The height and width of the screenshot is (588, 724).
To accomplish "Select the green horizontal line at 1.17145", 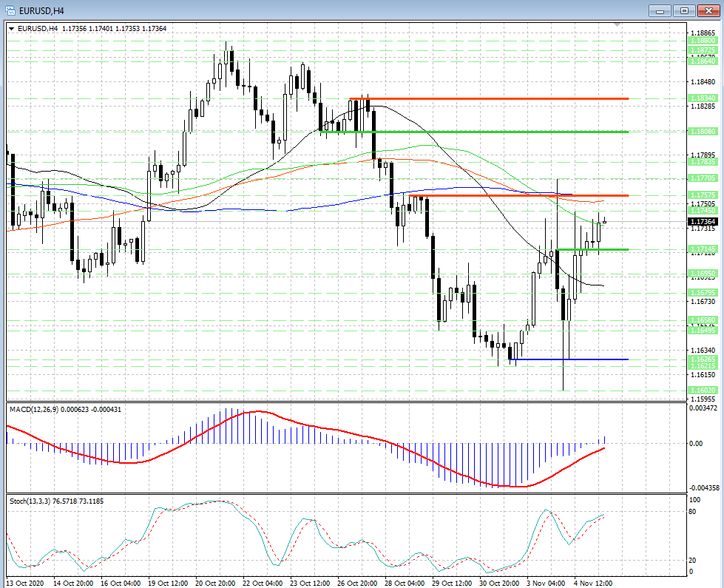I will coord(592,249).
